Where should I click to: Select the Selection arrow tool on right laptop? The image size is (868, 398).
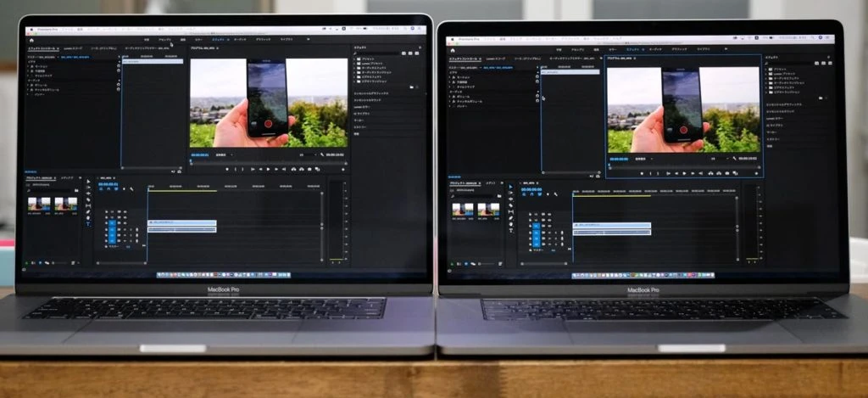coord(511,187)
